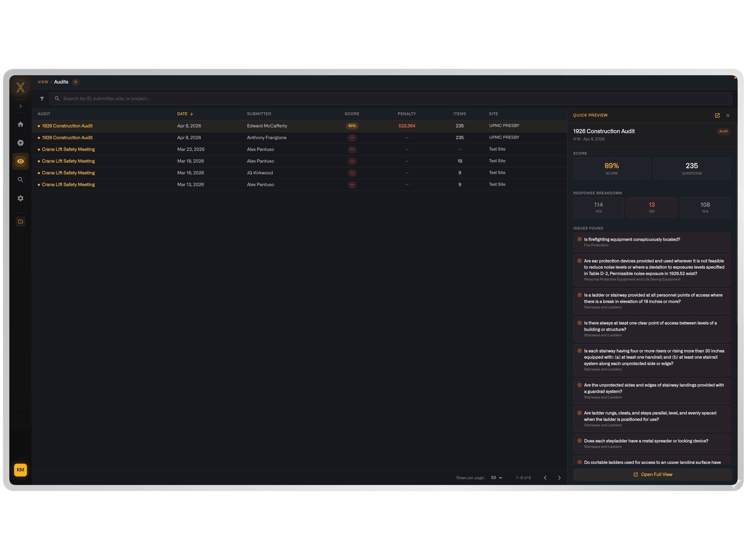Screen dimensions: 747x560
Task: Close the Quick Preview panel
Action: coord(728,115)
